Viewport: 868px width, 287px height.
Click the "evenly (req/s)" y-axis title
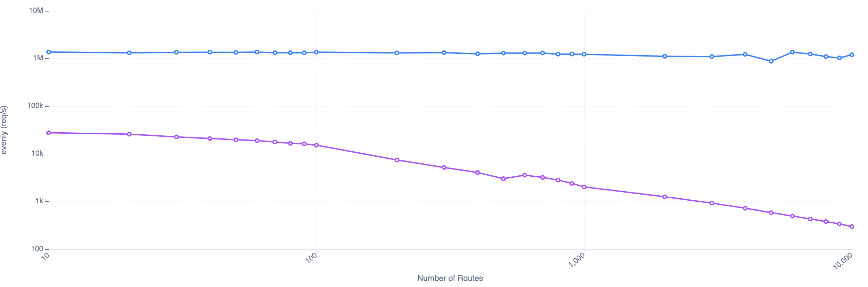(4, 130)
